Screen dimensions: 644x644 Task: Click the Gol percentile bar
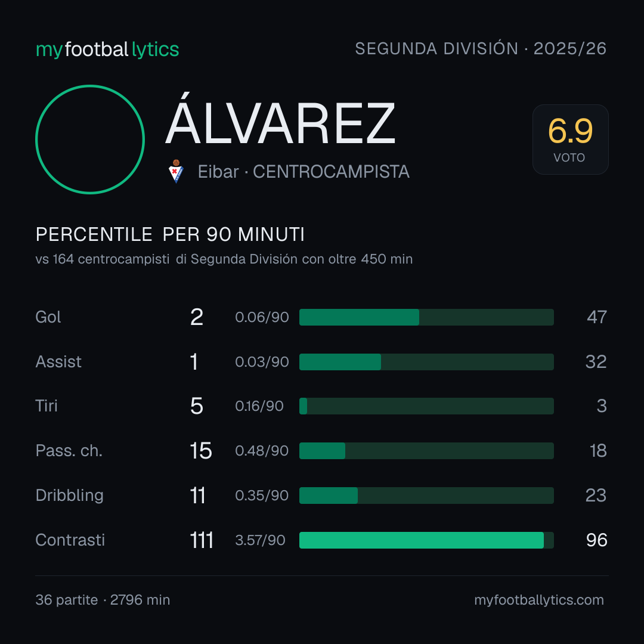pos(426,317)
